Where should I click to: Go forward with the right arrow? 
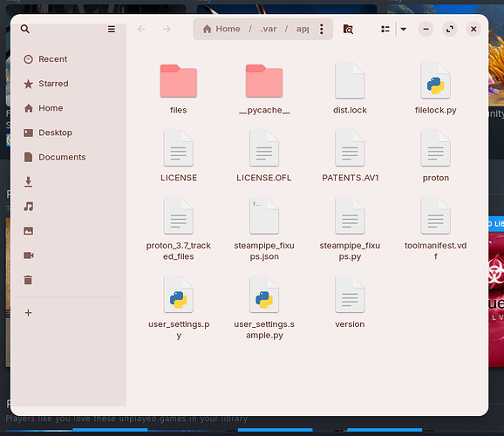pos(167,30)
